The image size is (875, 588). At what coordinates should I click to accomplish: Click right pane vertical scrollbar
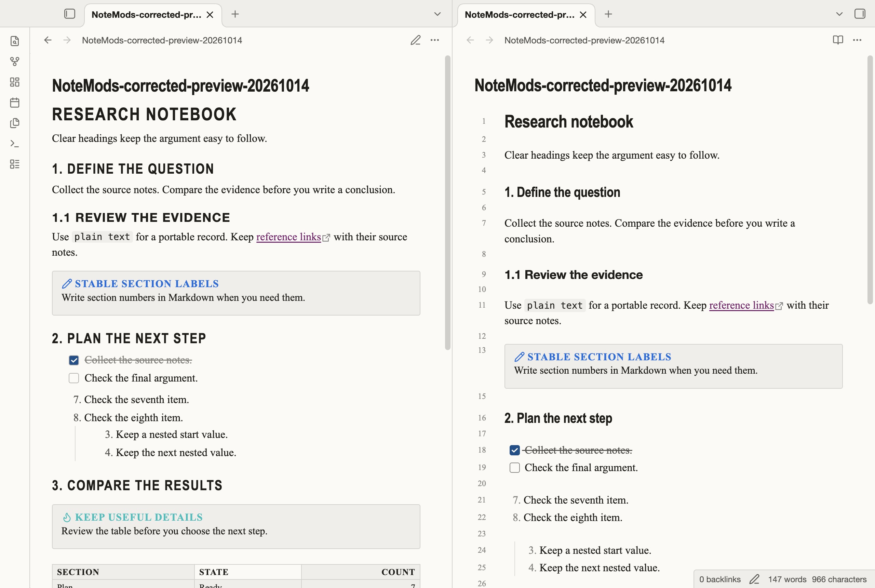click(870, 180)
